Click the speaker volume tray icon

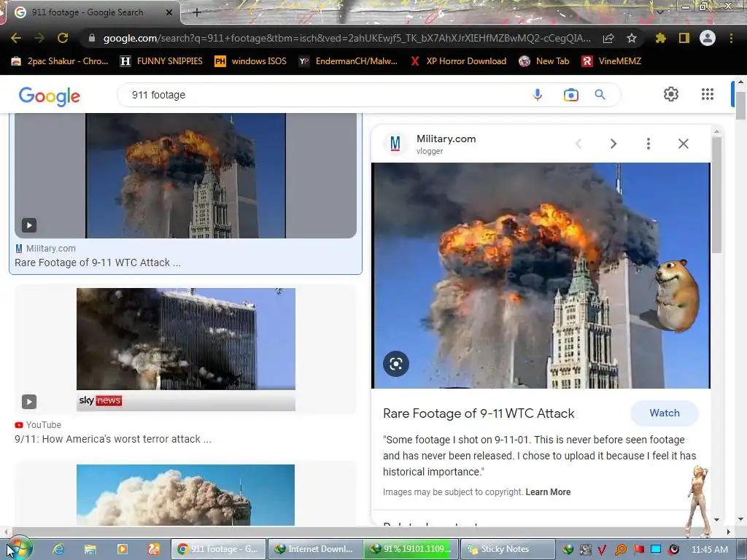pos(673,550)
